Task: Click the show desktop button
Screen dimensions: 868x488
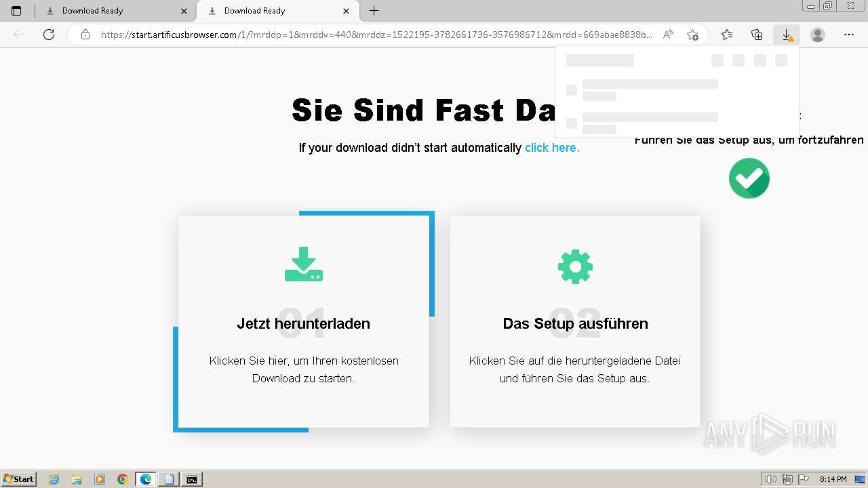Action: point(861,479)
